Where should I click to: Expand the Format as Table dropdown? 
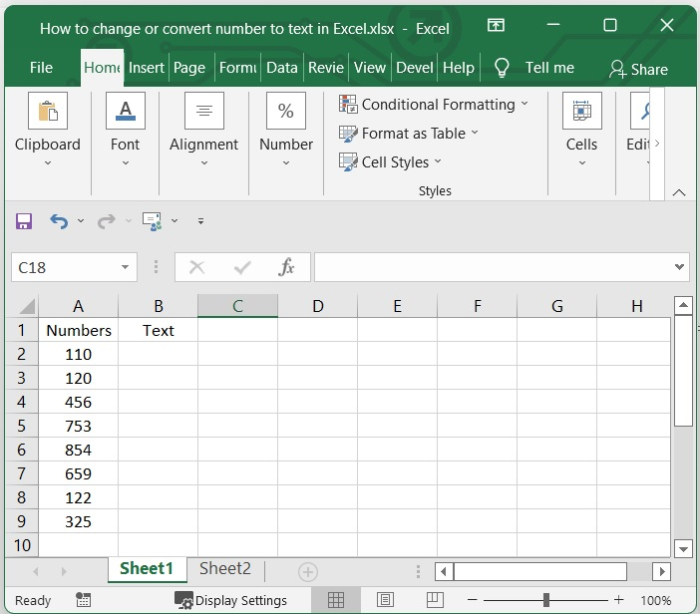point(409,133)
